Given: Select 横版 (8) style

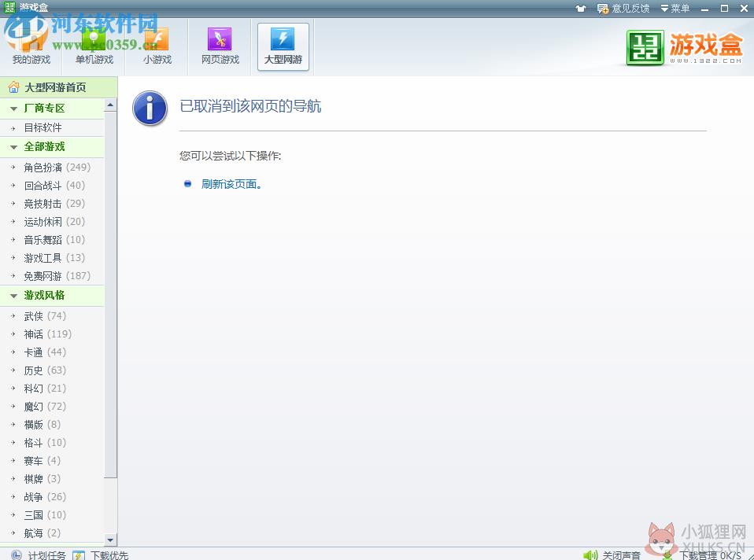Looking at the screenshot, I should [52, 425].
